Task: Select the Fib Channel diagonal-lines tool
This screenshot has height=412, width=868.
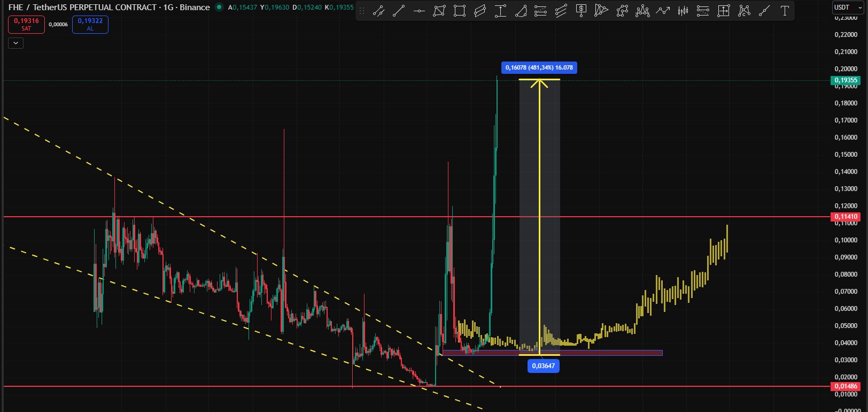Action: pyautogui.click(x=561, y=11)
